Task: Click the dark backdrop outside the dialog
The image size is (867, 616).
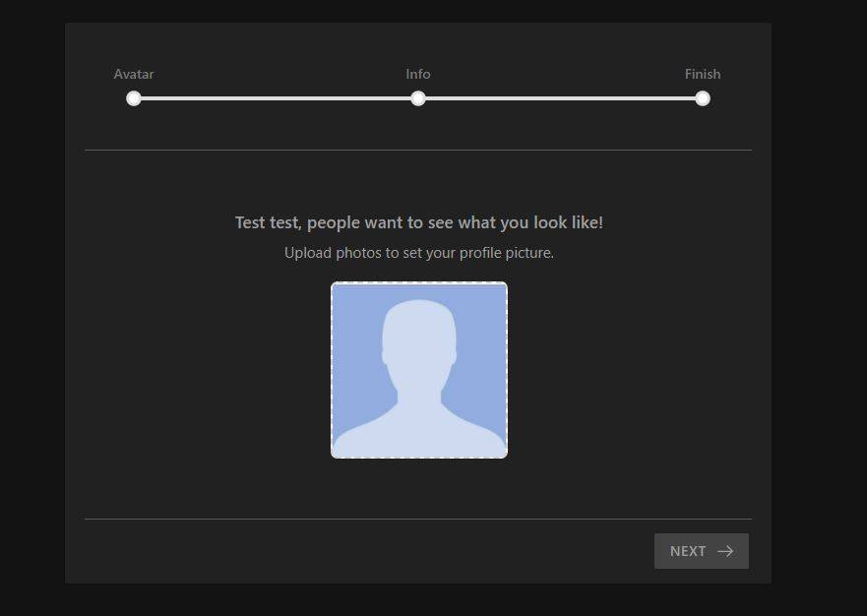Action: click(x=30, y=295)
